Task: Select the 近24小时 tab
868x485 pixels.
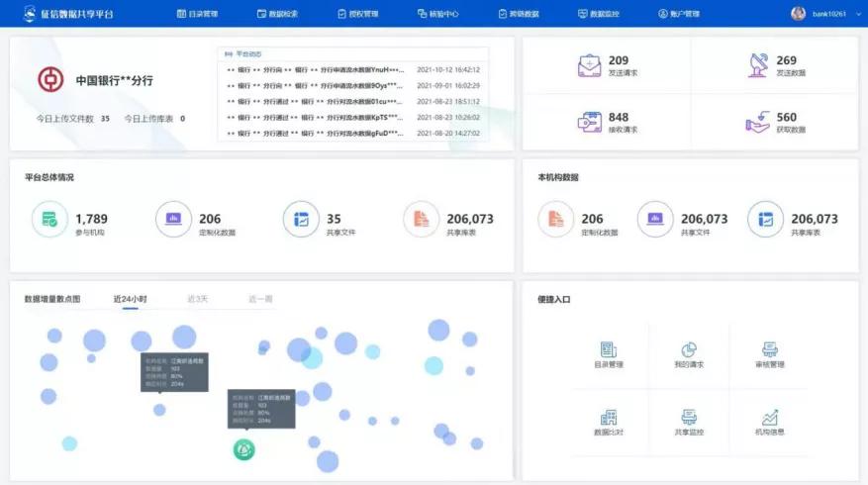Action: coord(130,299)
